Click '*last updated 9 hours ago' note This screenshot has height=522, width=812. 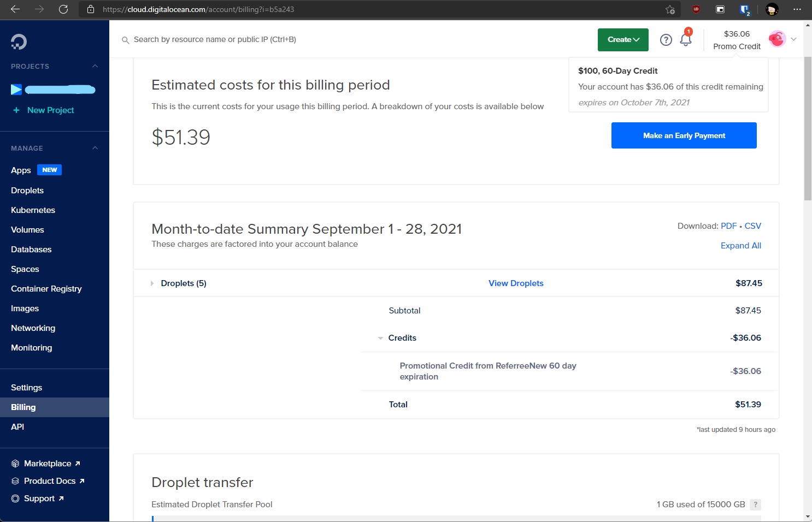click(736, 430)
